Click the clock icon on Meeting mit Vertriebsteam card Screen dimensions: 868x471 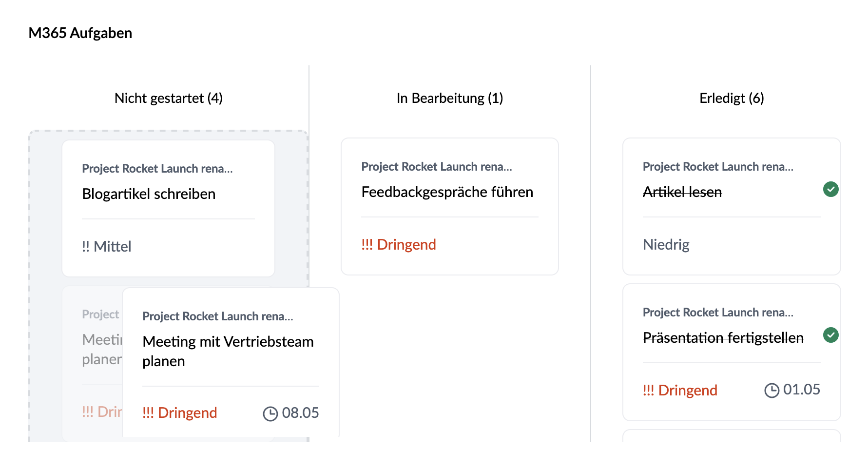(x=271, y=412)
